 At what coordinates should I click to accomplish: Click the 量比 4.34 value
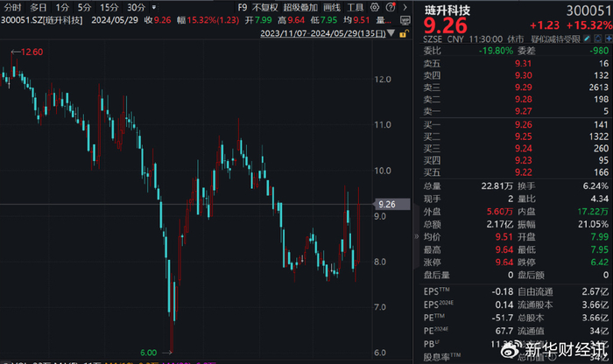599,199
